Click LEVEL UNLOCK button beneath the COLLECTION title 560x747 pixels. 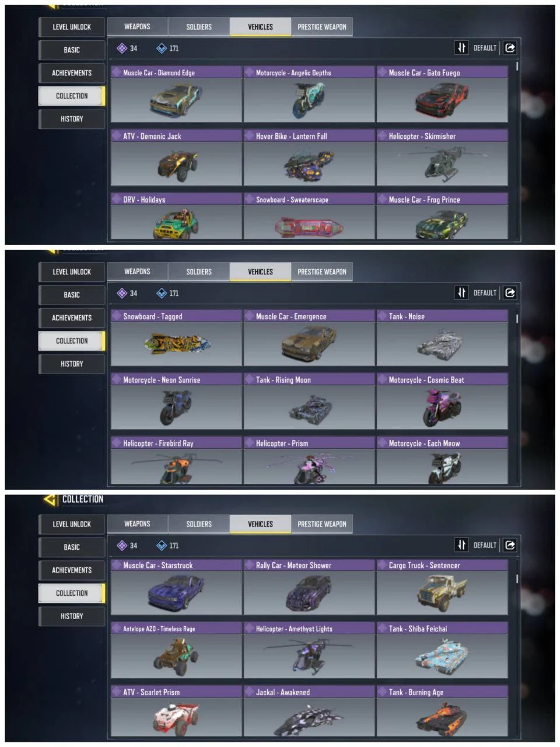pos(72,524)
